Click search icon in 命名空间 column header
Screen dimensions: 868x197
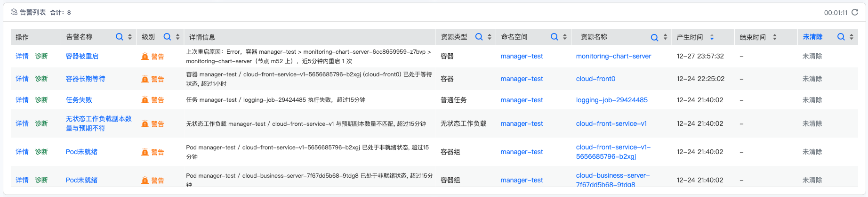[555, 37]
